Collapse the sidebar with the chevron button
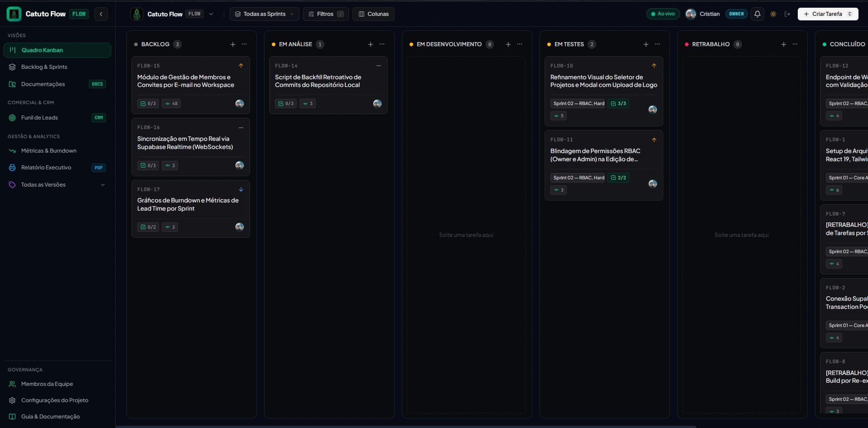 (101, 14)
